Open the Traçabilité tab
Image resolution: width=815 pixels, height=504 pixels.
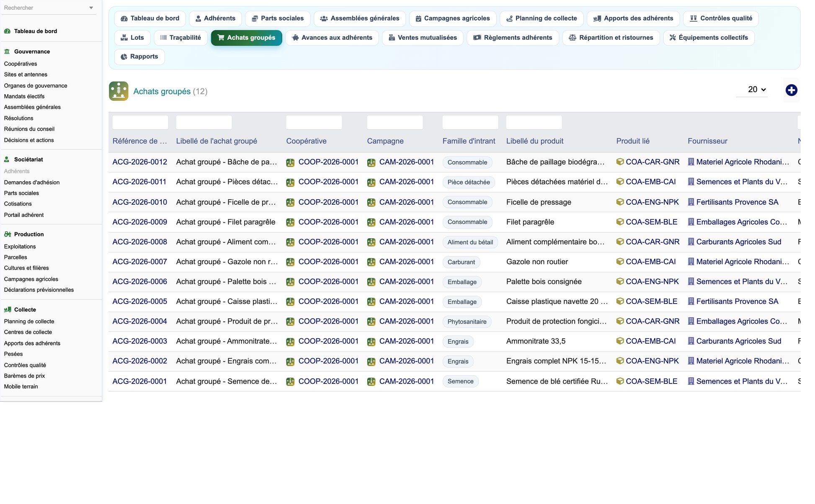181,38
